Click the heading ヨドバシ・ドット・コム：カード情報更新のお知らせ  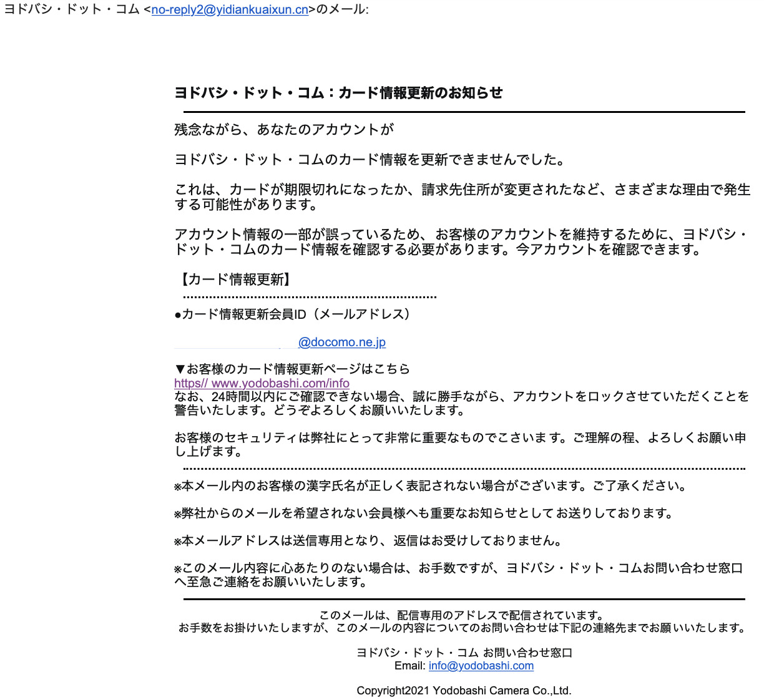(x=338, y=93)
